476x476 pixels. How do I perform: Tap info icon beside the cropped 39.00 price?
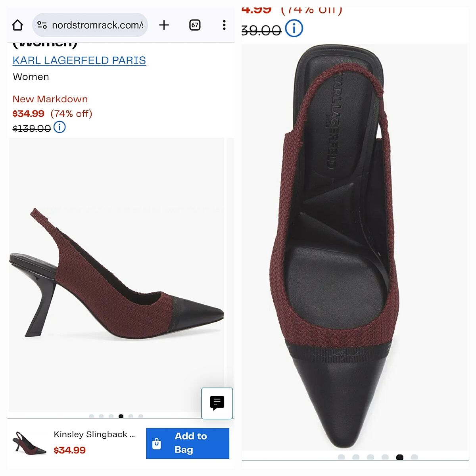(294, 29)
